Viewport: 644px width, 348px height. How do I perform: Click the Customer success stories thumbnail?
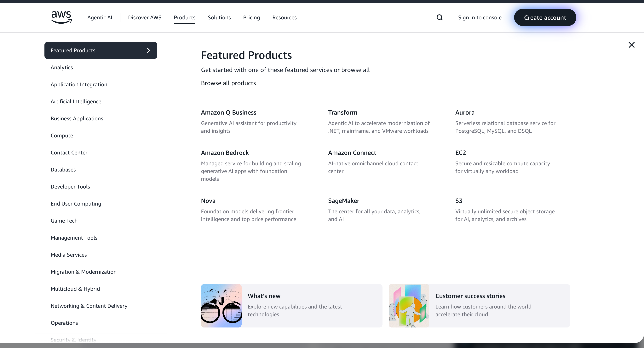click(409, 306)
